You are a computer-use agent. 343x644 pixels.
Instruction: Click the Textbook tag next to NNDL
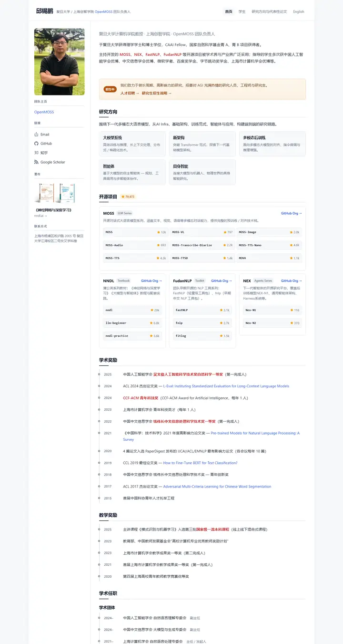(x=123, y=280)
